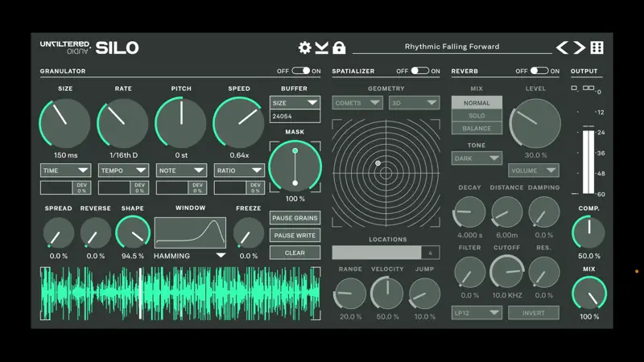Image resolution: width=644 pixels, height=362 pixels.
Task: Click the granulator RATE knob
Action: click(x=123, y=123)
